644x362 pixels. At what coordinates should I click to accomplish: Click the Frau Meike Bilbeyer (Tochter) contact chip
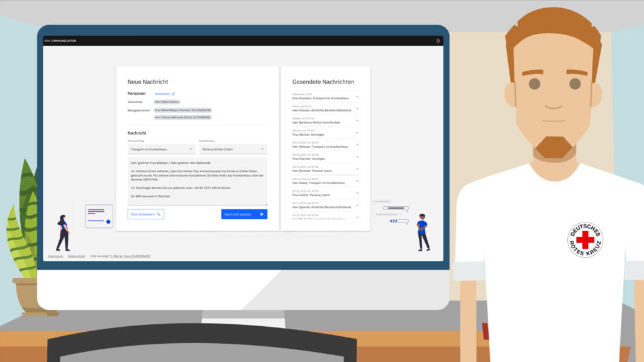(183, 111)
